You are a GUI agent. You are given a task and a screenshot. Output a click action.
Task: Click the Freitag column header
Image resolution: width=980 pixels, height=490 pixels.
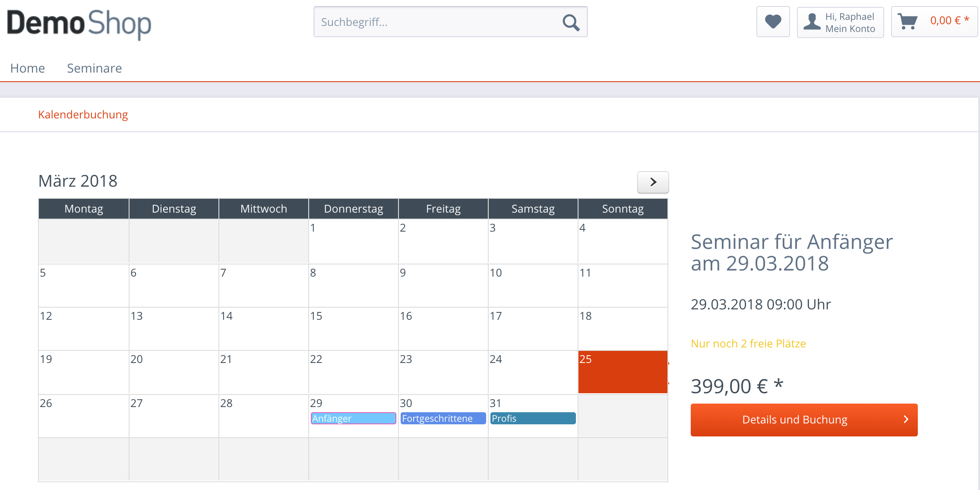point(443,209)
